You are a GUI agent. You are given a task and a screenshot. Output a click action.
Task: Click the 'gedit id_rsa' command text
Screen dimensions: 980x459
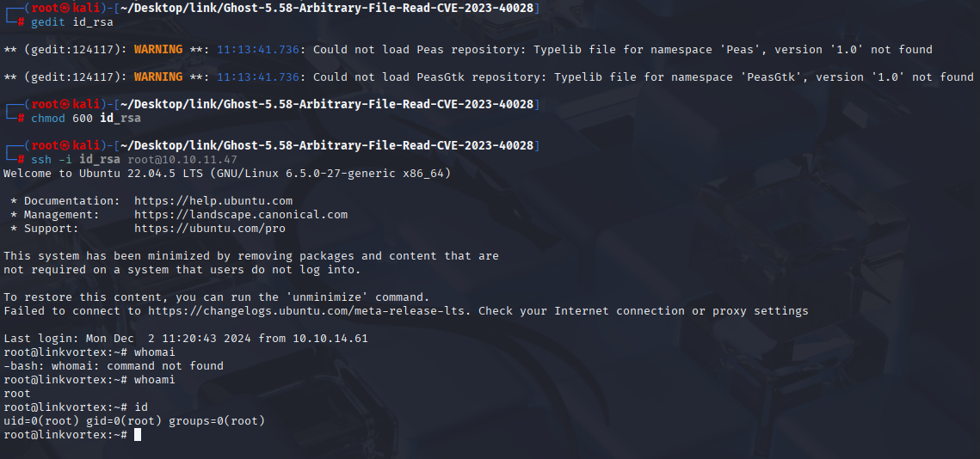click(x=72, y=21)
